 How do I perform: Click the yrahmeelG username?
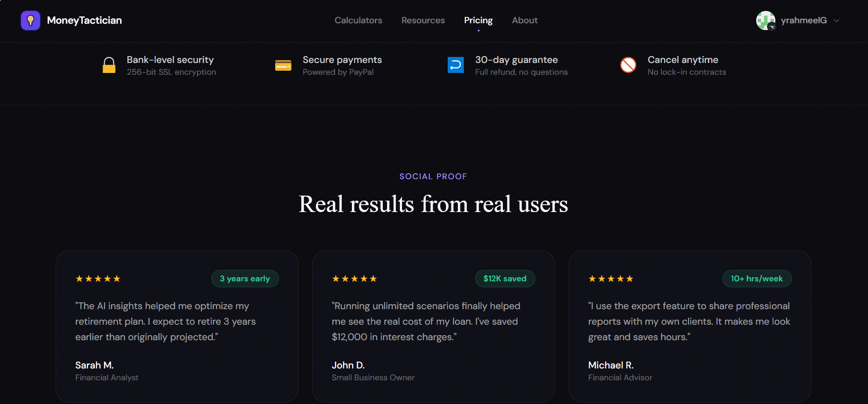click(x=804, y=21)
